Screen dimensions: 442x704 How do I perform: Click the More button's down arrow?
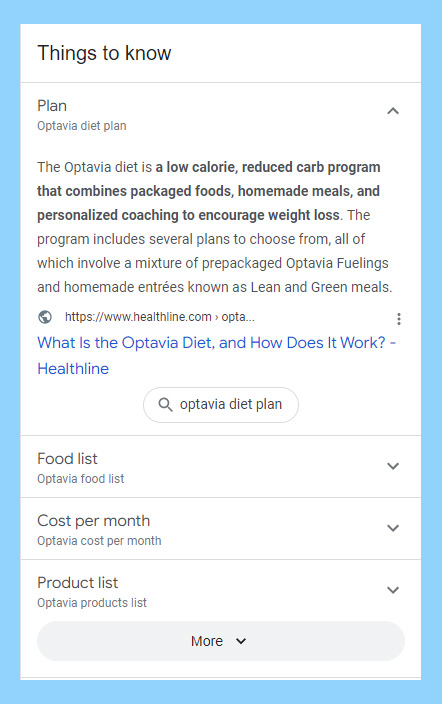point(241,641)
